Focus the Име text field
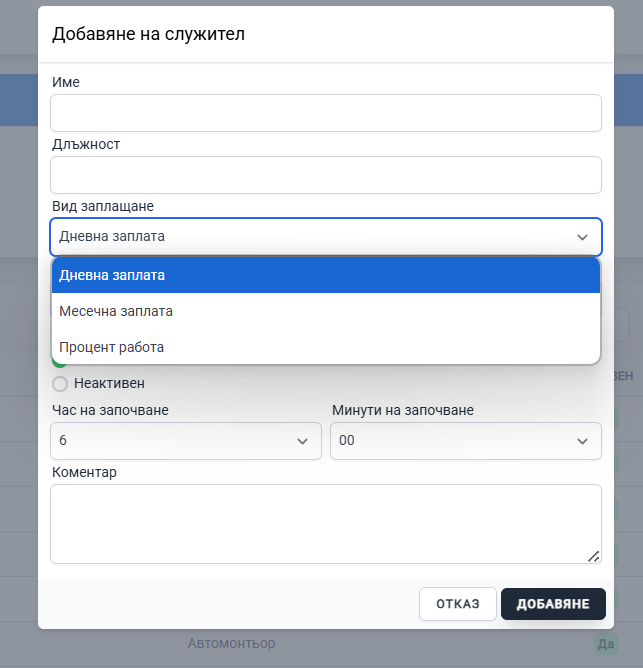The height and width of the screenshot is (668, 643). pyautogui.click(x=325, y=113)
